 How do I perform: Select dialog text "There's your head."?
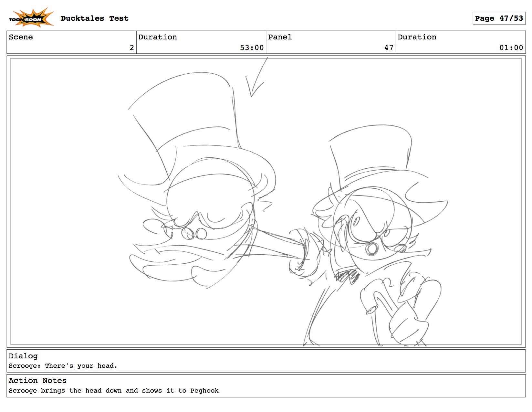pos(81,366)
